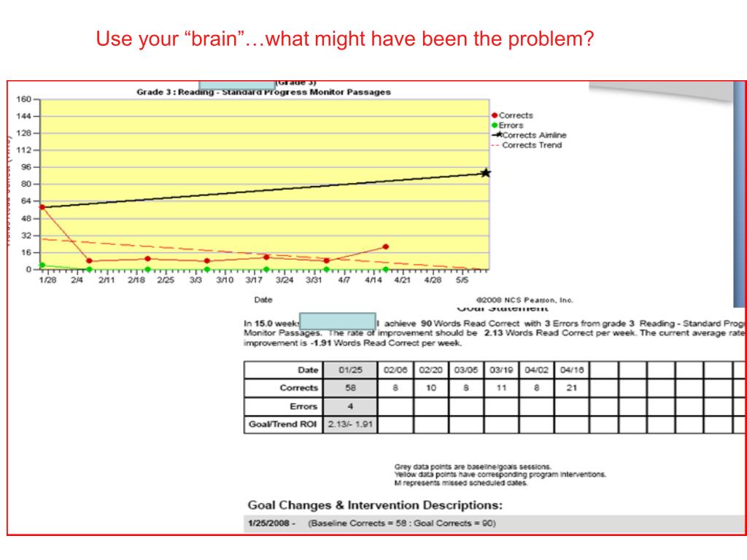Click the table date cell 04/16
Image resolution: width=747 pixels, height=560 pixels.
coord(572,370)
